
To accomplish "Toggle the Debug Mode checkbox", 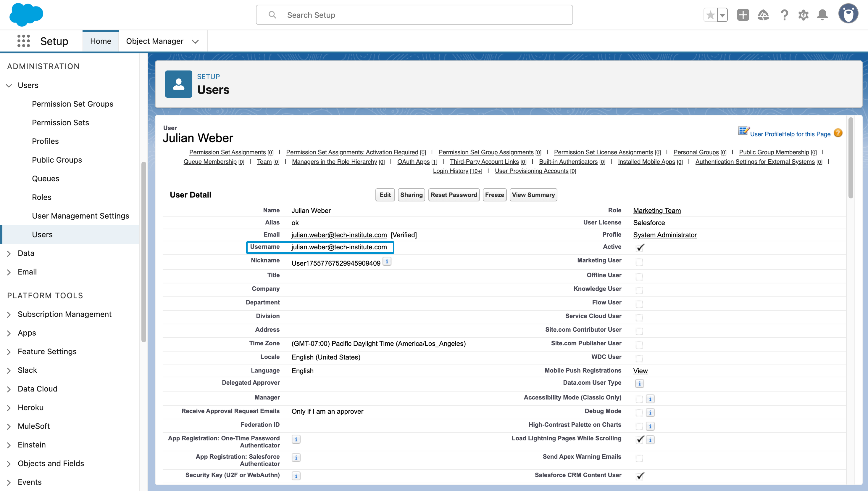I will click(639, 413).
